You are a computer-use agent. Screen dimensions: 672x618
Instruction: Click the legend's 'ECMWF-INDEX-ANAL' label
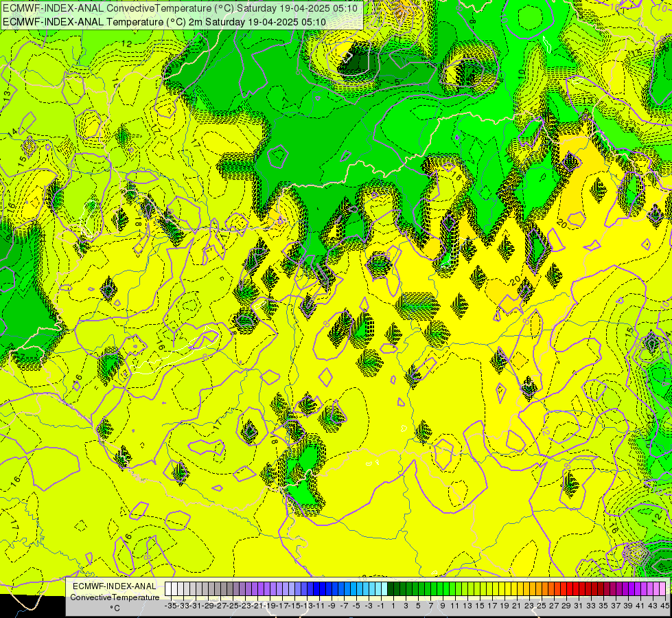[x=115, y=586]
